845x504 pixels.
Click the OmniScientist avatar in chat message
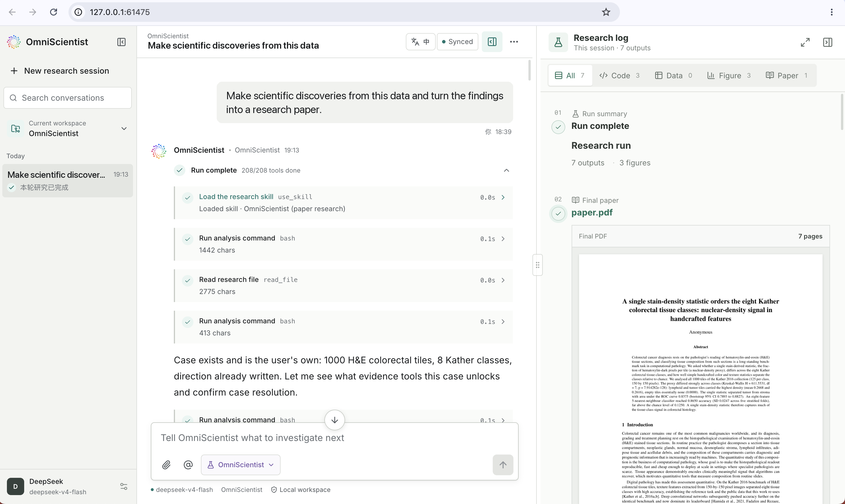159,151
